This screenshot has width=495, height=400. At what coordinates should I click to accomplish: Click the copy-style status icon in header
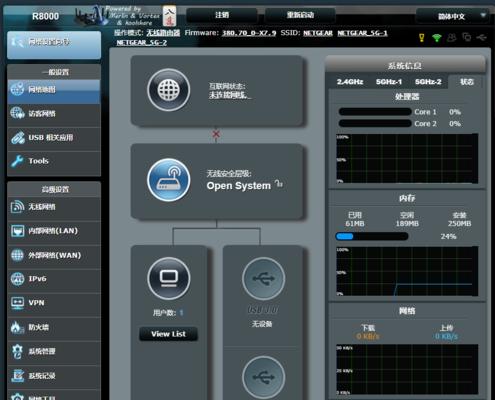click(467, 37)
